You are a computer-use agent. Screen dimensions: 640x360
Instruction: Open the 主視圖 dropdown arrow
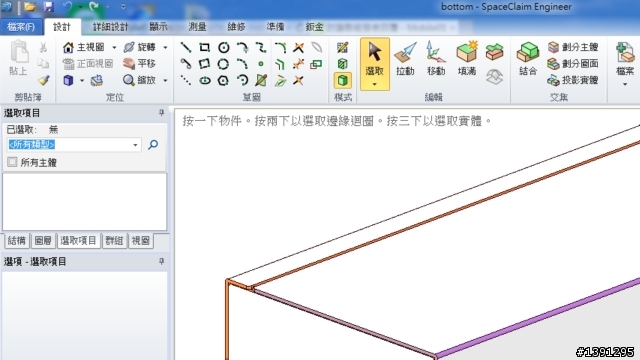(114, 47)
